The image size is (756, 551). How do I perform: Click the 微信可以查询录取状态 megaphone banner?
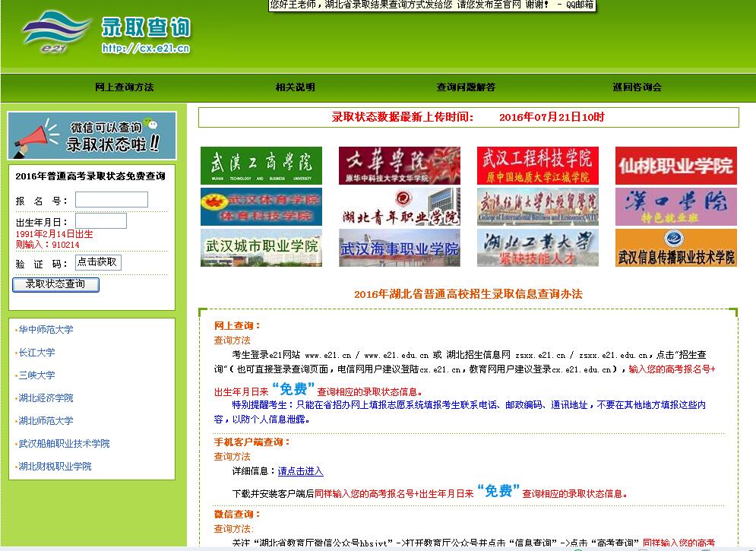pos(92,136)
